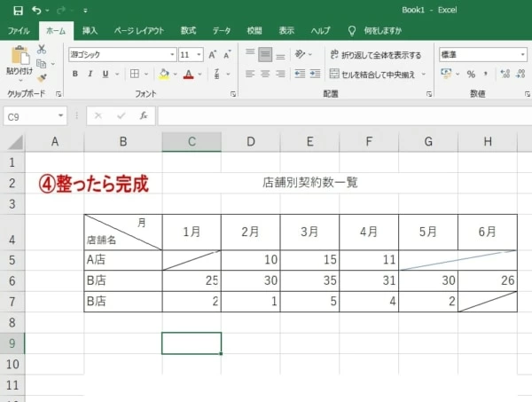Image resolution: width=532 pixels, height=402 pixels.
Task: Click the phonetic guide (ルビ) icon
Action: (217, 74)
